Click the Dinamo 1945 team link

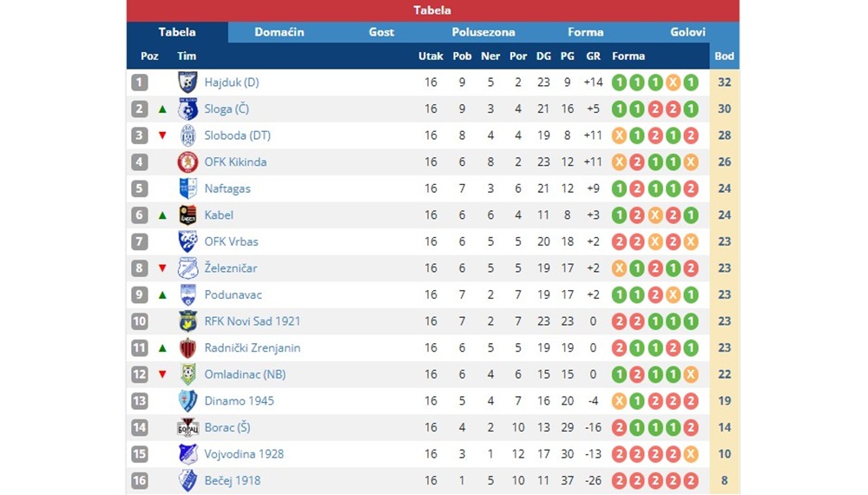pyautogui.click(x=240, y=401)
